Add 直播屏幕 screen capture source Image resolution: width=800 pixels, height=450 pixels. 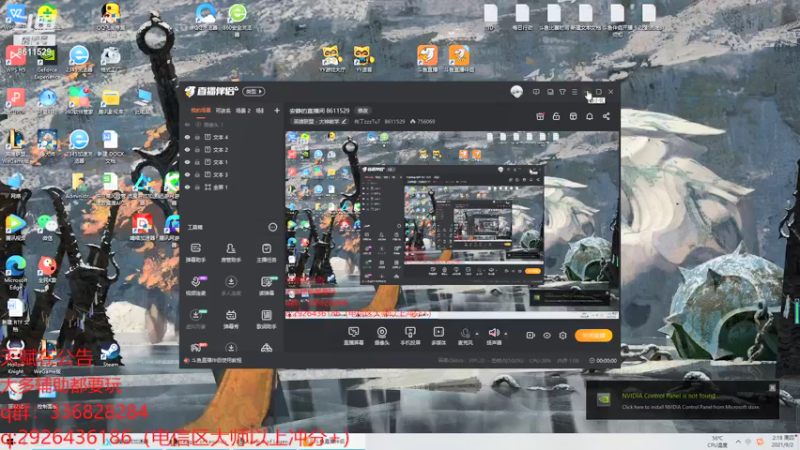353,336
